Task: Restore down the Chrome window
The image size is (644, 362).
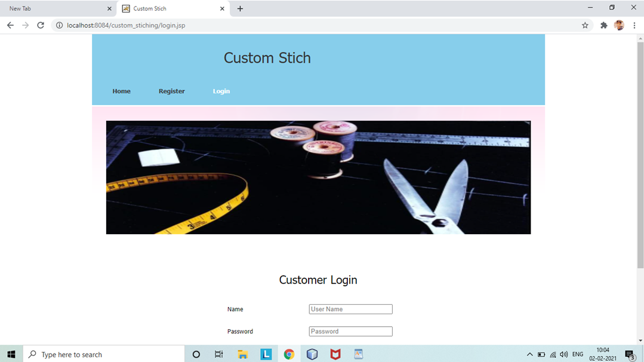Action: pyautogui.click(x=612, y=7)
